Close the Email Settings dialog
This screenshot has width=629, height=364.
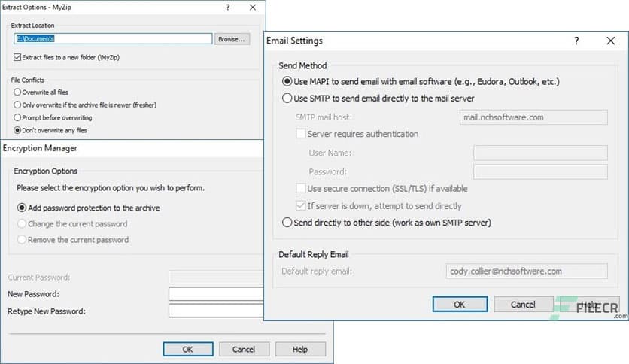tap(610, 41)
